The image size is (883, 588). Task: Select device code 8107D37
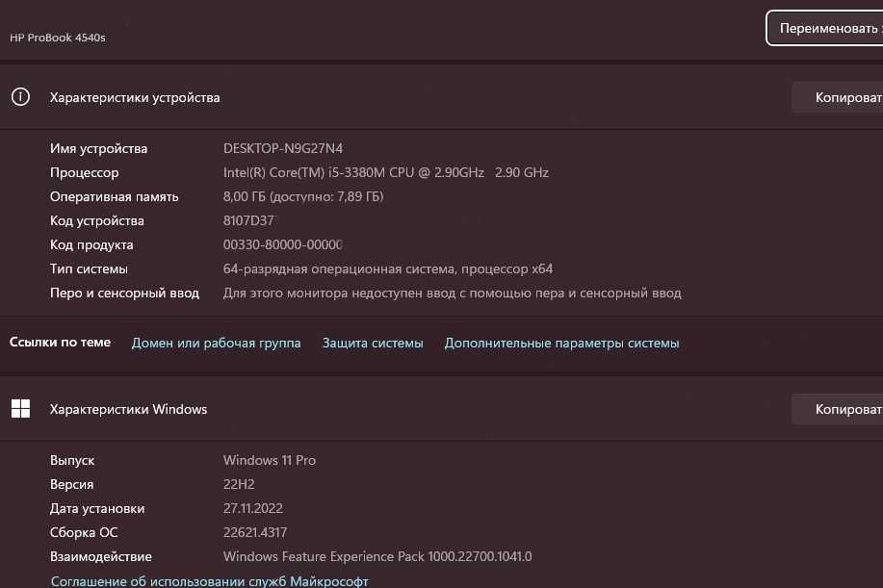pos(248,220)
